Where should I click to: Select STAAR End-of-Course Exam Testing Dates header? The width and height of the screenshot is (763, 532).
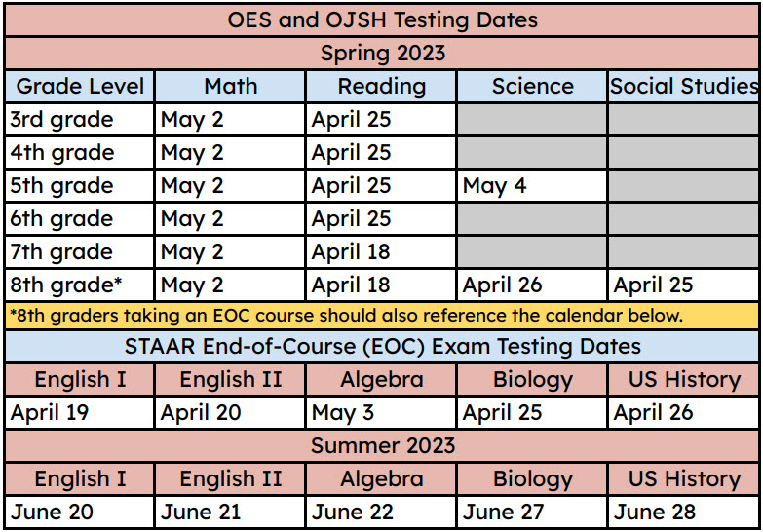tap(382, 347)
